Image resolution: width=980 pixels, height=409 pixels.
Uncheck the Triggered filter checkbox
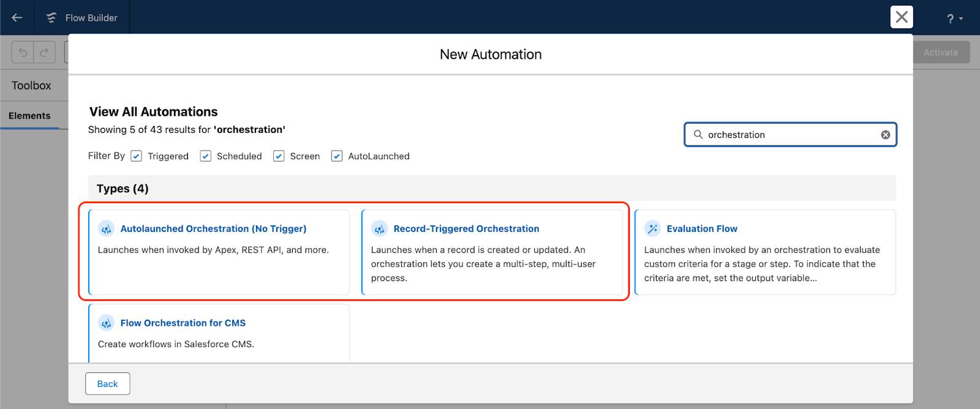click(x=137, y=156)
